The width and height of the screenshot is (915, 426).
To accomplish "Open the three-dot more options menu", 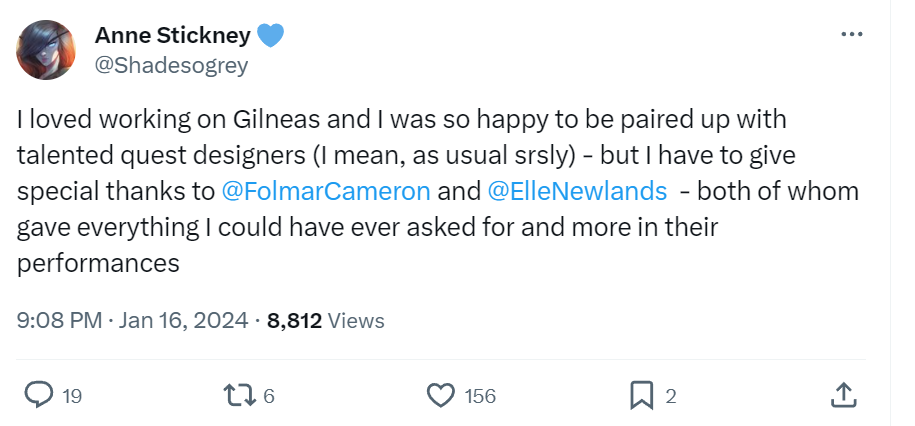I will coord(851,35).
